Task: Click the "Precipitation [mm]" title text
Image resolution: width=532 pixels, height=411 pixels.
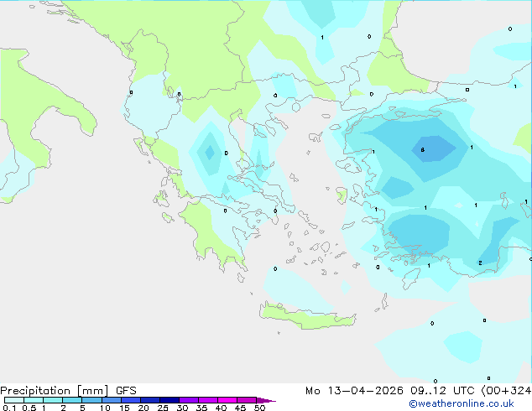Action: tap(55, 391)
